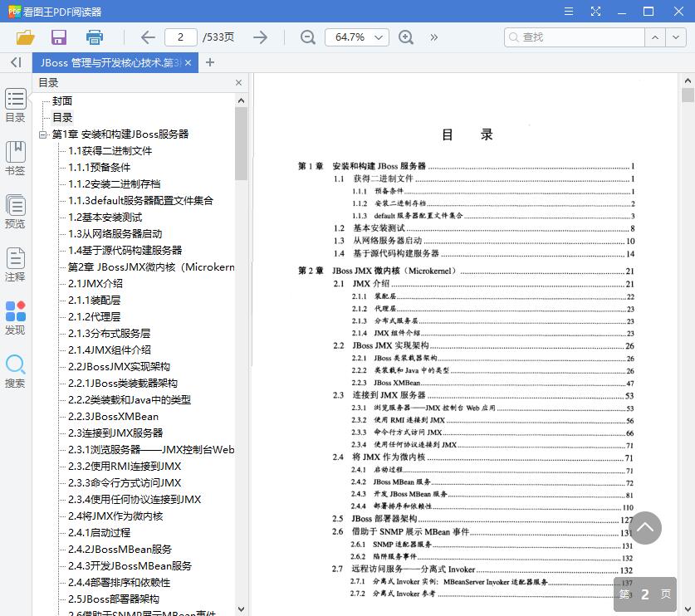Jump to 2.2.3JBossXMBean outline entry
This screenshot has height=616, width=695.
point(113,417)
